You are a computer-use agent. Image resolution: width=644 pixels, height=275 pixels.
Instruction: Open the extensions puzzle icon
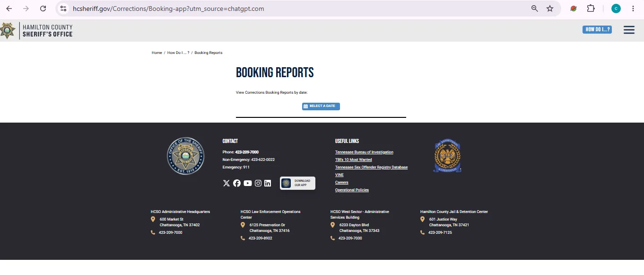pos(591,9)
